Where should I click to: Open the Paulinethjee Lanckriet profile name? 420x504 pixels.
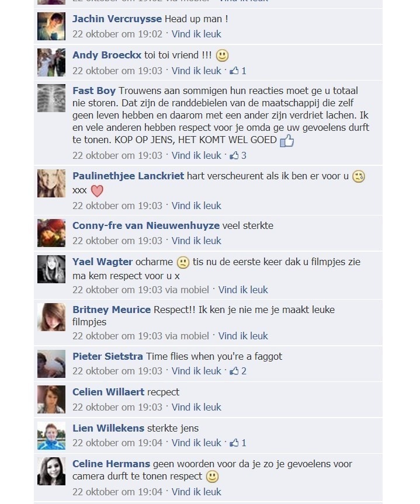click(x=128, y=176)
